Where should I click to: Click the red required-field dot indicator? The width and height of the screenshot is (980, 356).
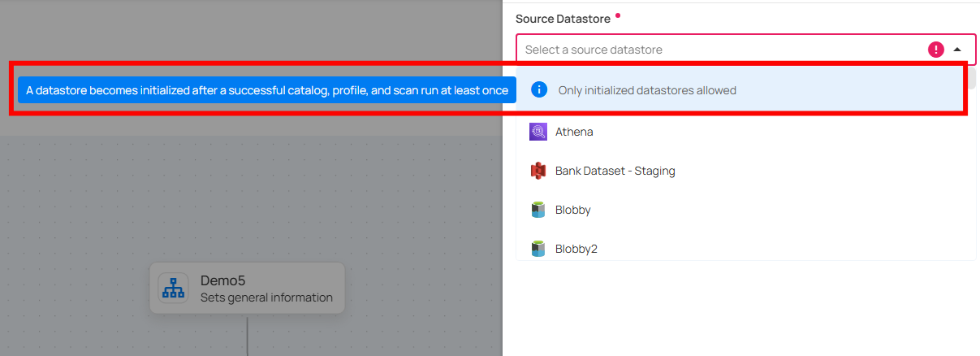point(619,15)
